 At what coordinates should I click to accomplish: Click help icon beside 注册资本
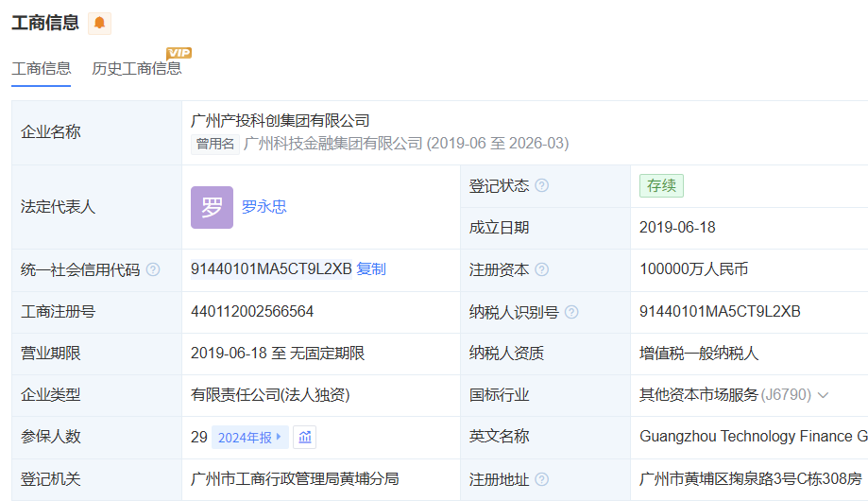[541, 270]
